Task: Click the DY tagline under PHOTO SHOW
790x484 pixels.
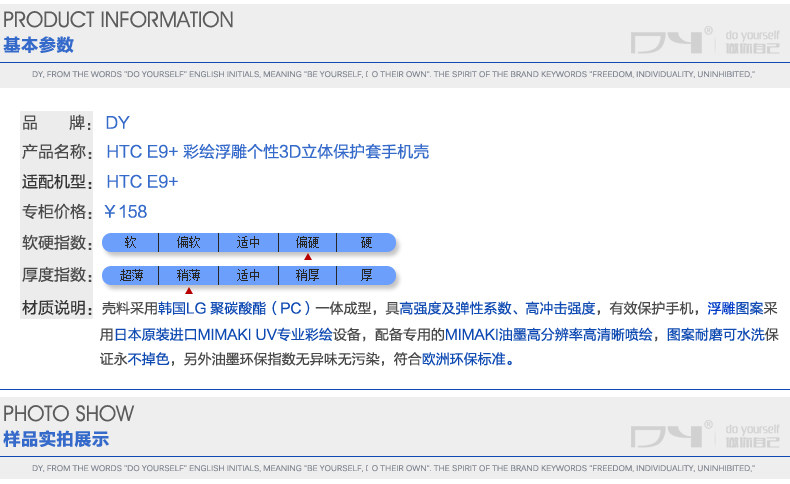Action: [393, 468]
